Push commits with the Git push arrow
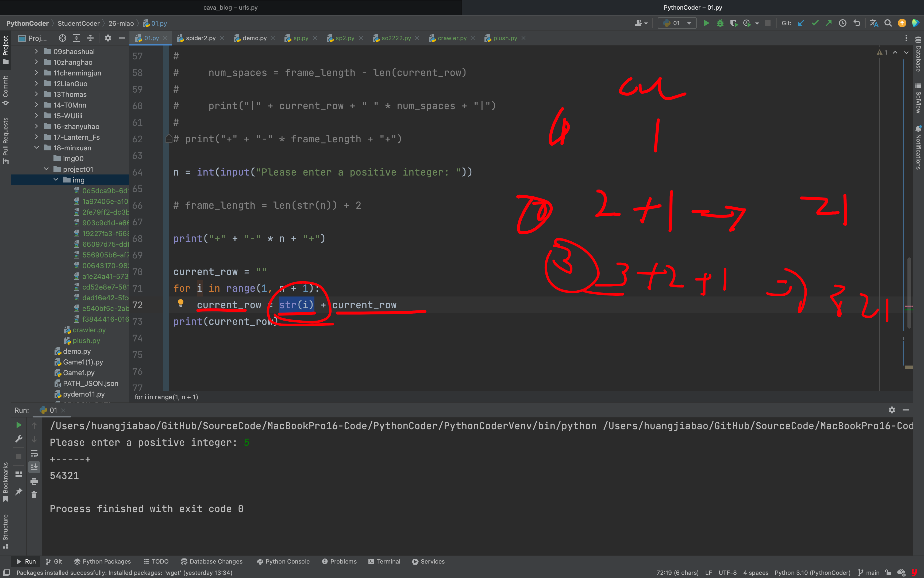 [829, 23]
